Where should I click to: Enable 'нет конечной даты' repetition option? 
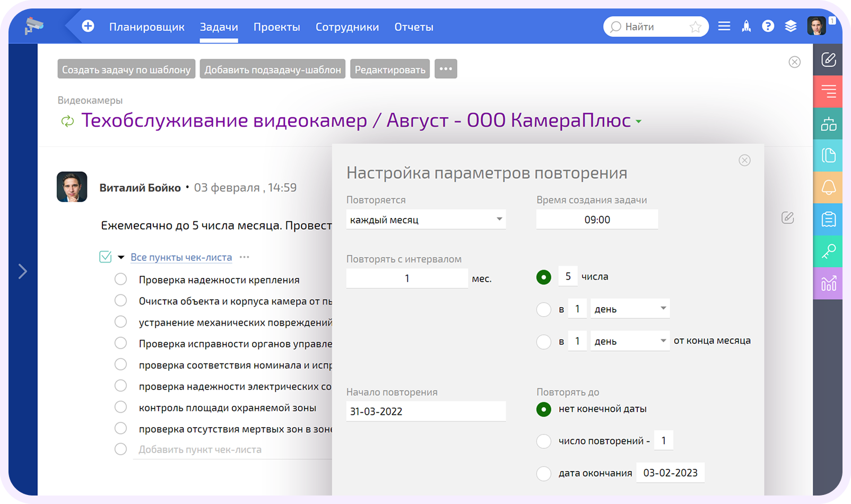543,409
